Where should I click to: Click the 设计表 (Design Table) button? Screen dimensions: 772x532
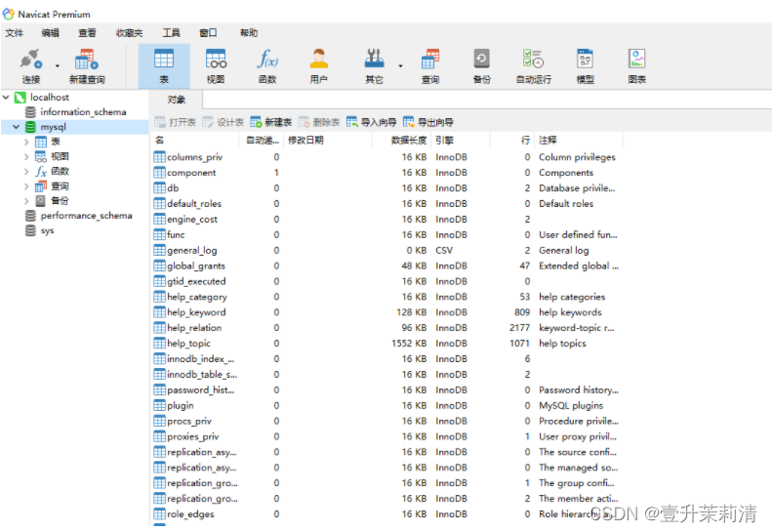click(223, 122)
